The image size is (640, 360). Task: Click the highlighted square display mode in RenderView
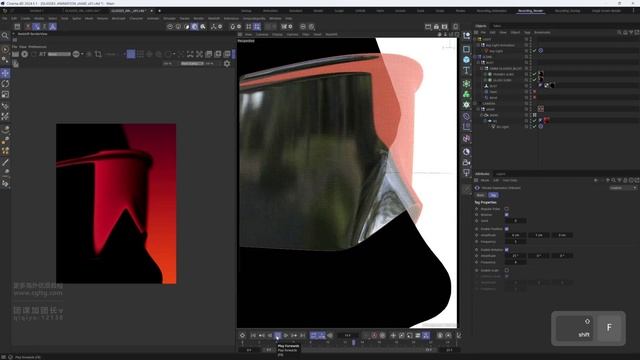[131, 54]
